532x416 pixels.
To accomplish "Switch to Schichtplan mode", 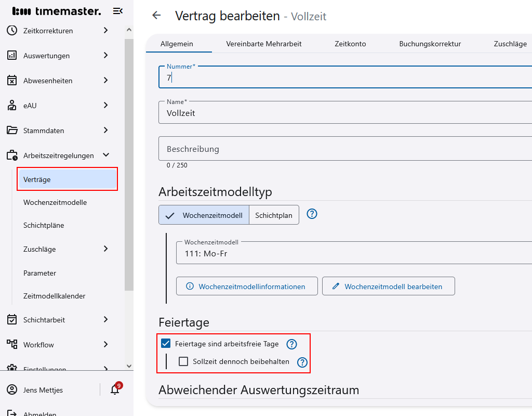I will click(x=274, y=214).
